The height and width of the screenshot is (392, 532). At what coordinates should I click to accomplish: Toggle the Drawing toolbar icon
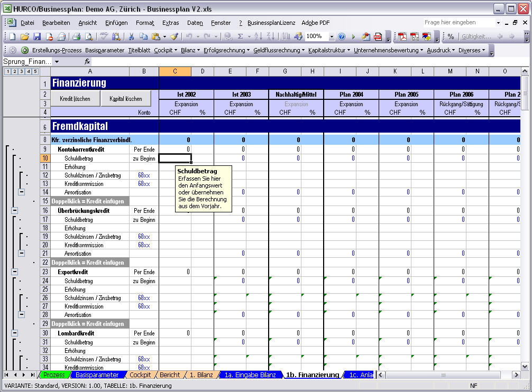click(x=298, y=36)
